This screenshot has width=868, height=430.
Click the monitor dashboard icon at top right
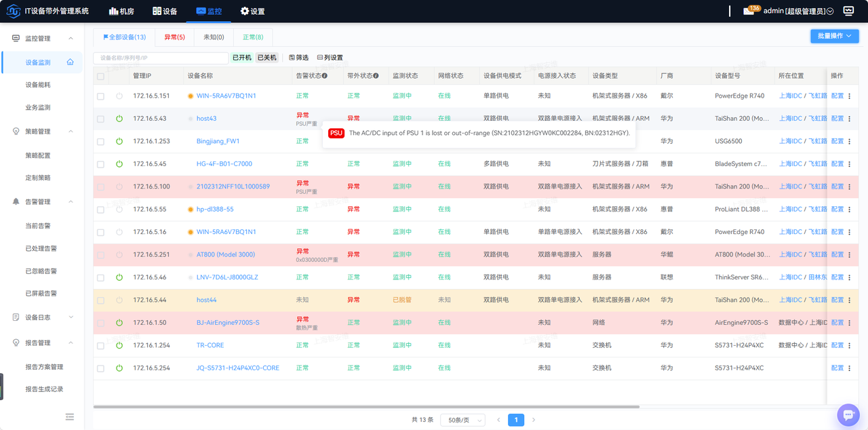click(x=848, y=11)
